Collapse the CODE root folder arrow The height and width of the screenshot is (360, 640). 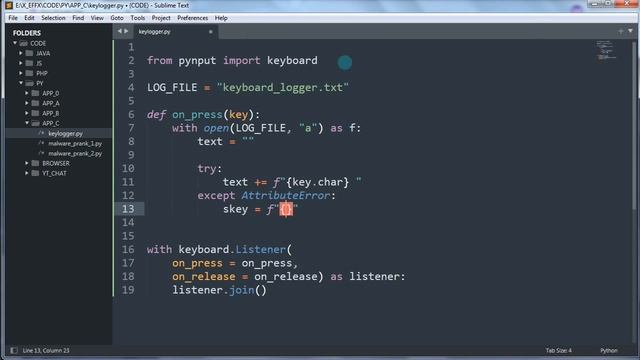click(15, 43)
